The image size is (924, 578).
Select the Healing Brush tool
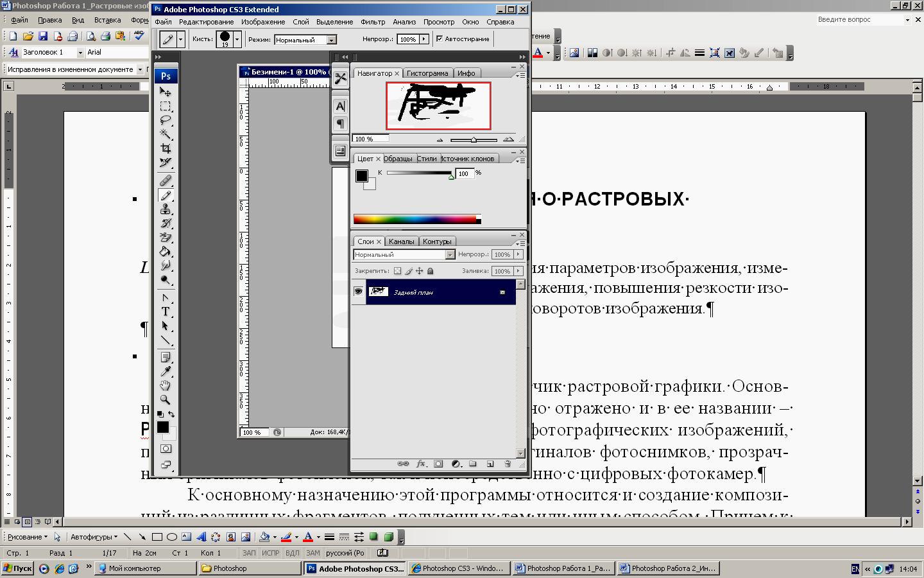click(166, 181)
